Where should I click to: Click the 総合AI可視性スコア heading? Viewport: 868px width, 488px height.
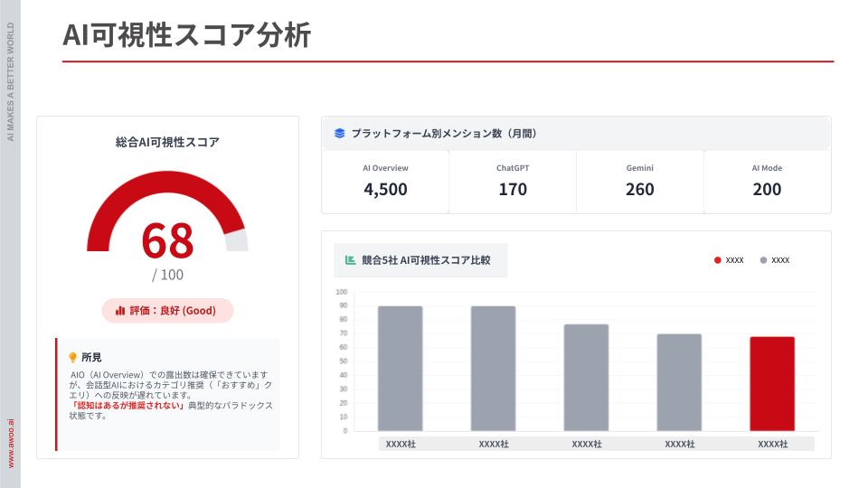click(167, 142)
